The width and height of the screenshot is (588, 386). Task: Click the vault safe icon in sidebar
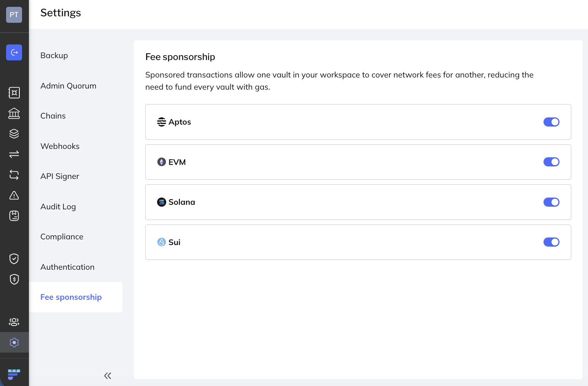point(14,93)
